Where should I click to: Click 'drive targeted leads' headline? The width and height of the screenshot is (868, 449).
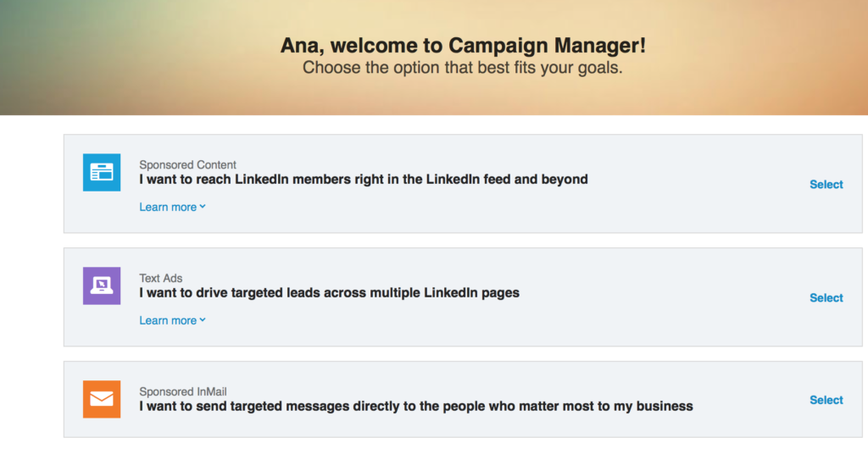tap(329, 292)
